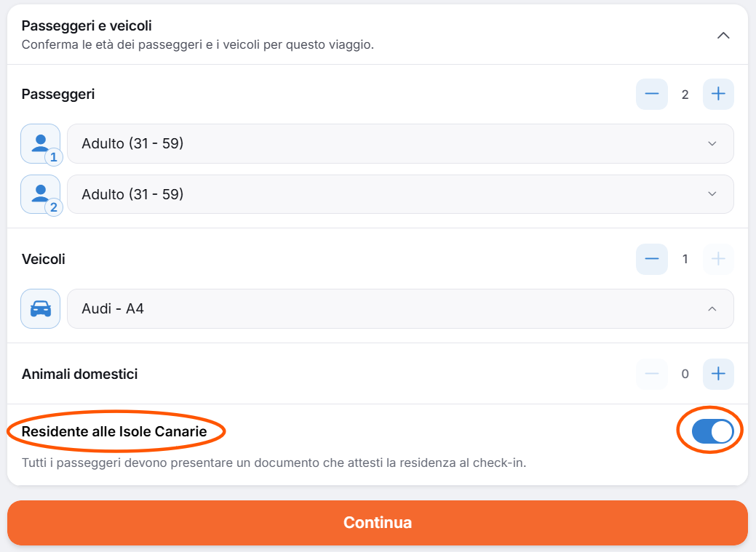
Task: Click the Residente alle Isole Canarie label
Action: point(114,431)
